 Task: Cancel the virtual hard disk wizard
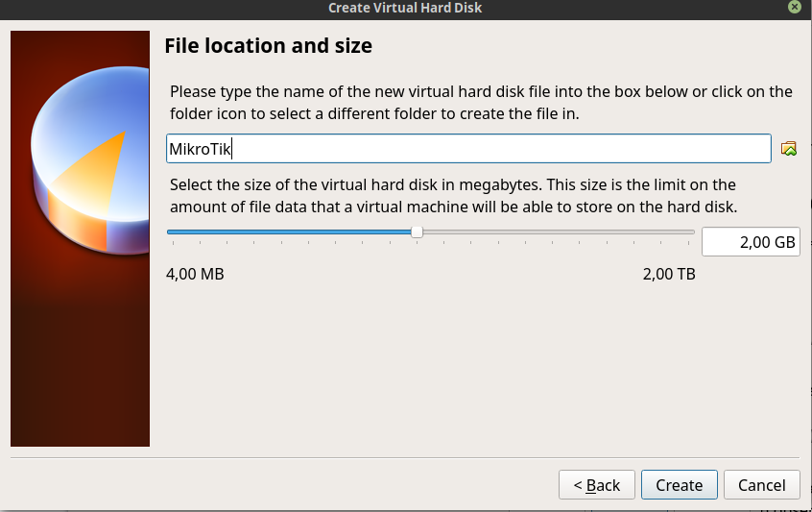pos(762,485)
